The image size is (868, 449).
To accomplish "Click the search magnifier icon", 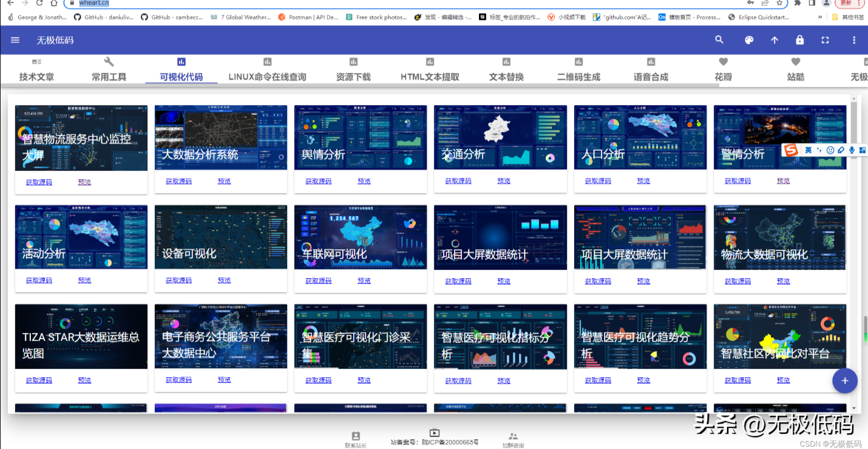I will coord(719,40).
